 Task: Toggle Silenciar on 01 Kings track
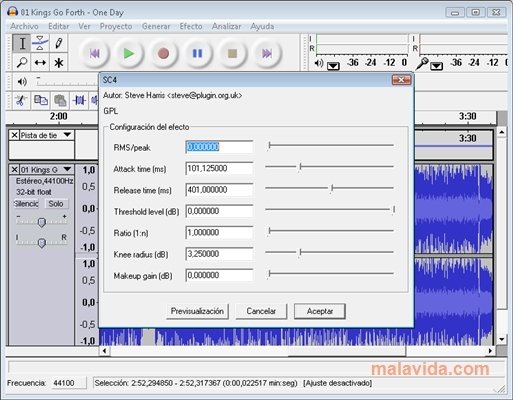click(x=27, y=204)
